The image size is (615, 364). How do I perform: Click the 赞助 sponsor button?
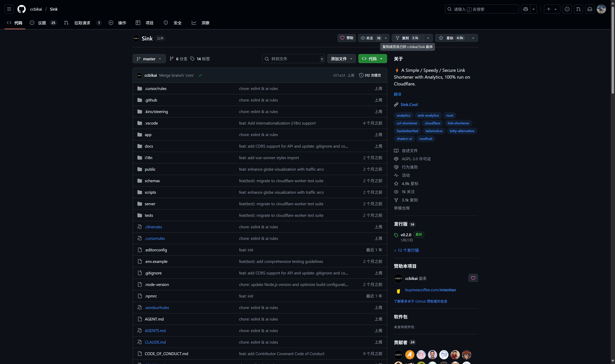tap(346, 38)
